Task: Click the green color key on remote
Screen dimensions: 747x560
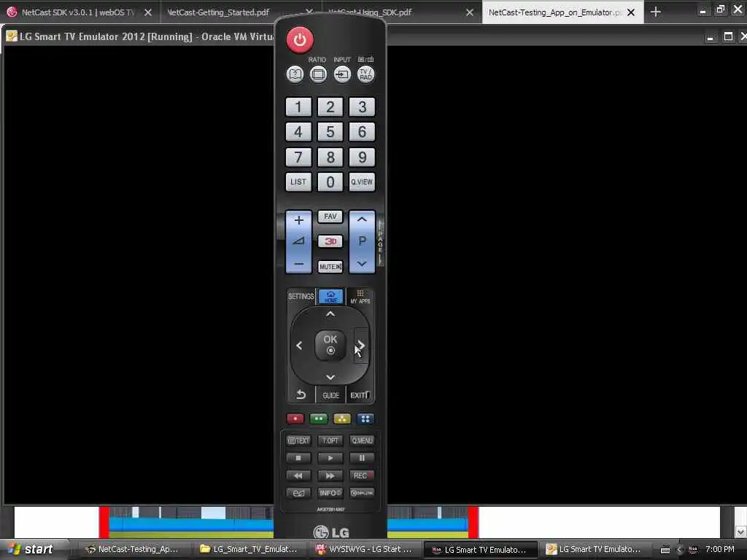Action: tap(319, 419)
